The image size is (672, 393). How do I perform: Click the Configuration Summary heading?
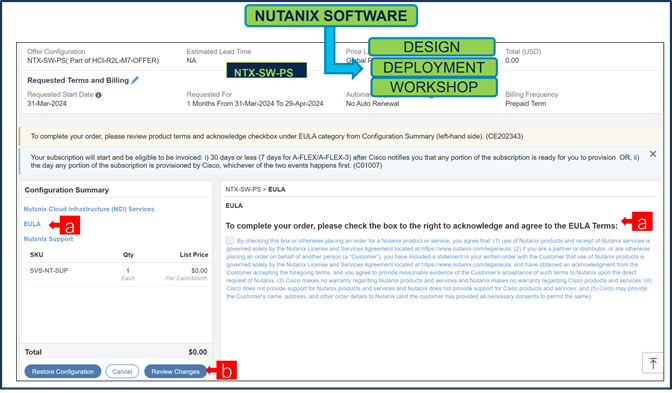67,190
